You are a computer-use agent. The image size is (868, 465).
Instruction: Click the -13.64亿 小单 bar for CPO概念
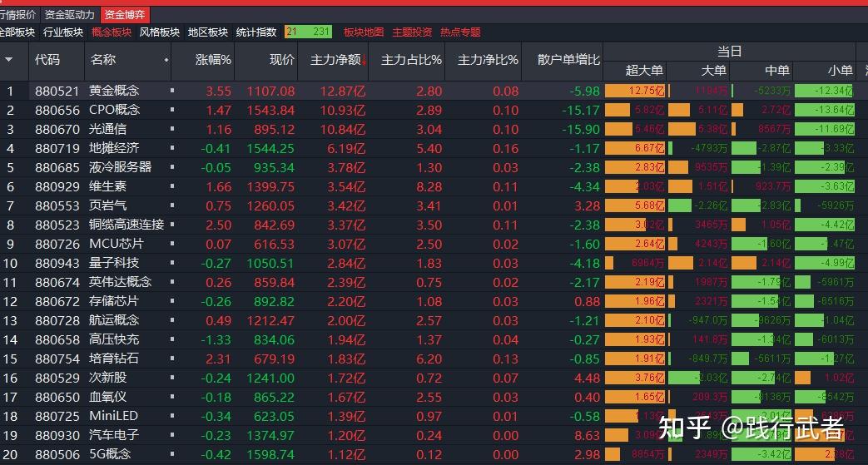824,110
